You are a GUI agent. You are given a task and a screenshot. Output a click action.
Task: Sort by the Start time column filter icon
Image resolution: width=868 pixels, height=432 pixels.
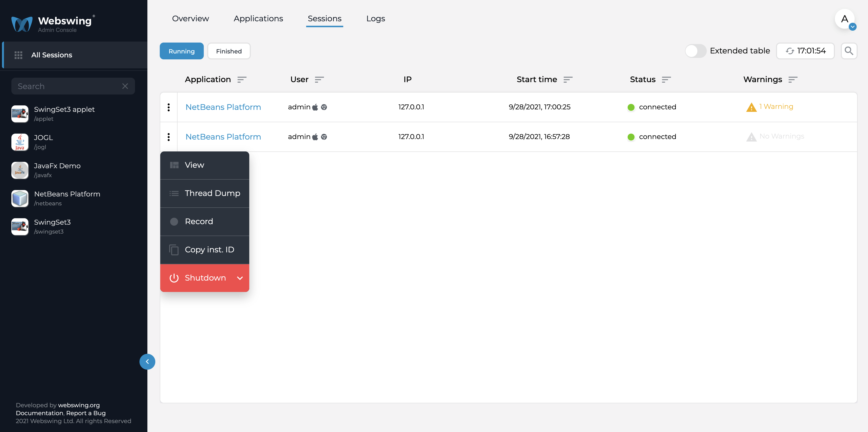point(568,80)
